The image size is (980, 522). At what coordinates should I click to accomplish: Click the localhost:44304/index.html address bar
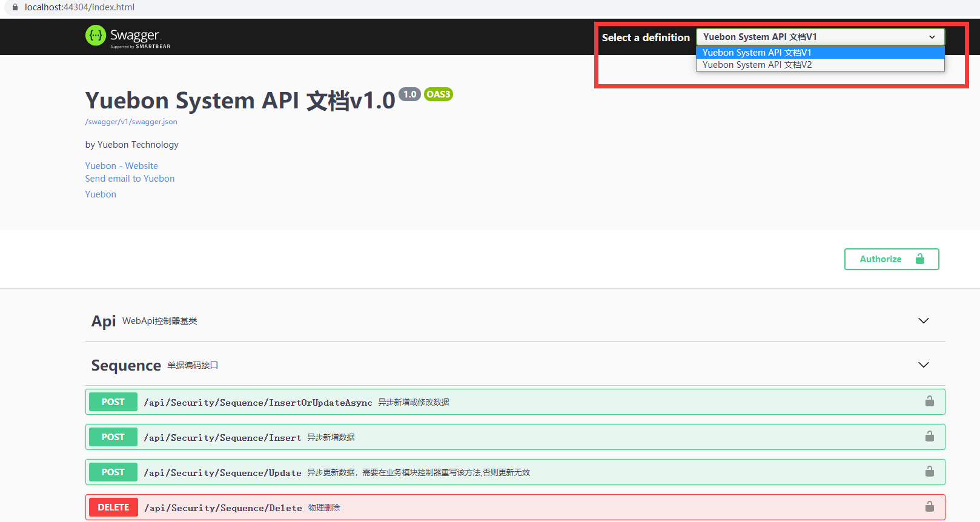point(79,7)
